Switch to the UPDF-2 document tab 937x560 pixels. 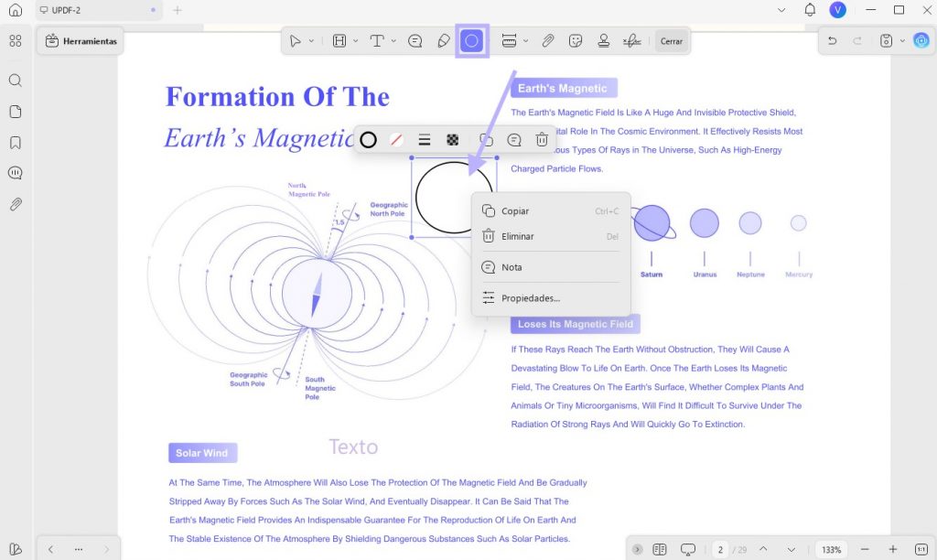(99, 10)
